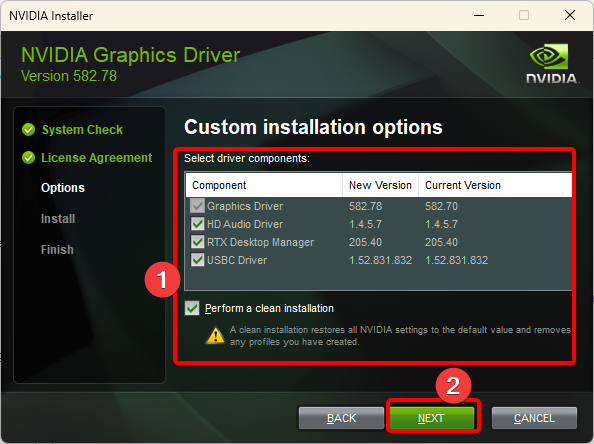The width and height of the screenshot is (594, 444).
Task: Uncheck the HD Audio Driver component
Action: coord(197,224)
